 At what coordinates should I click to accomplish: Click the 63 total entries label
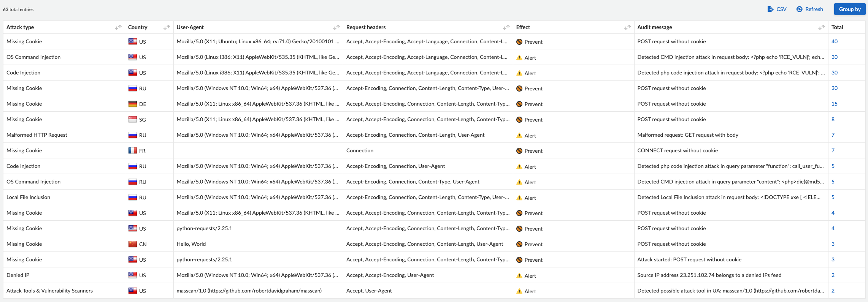coord(18,9)
